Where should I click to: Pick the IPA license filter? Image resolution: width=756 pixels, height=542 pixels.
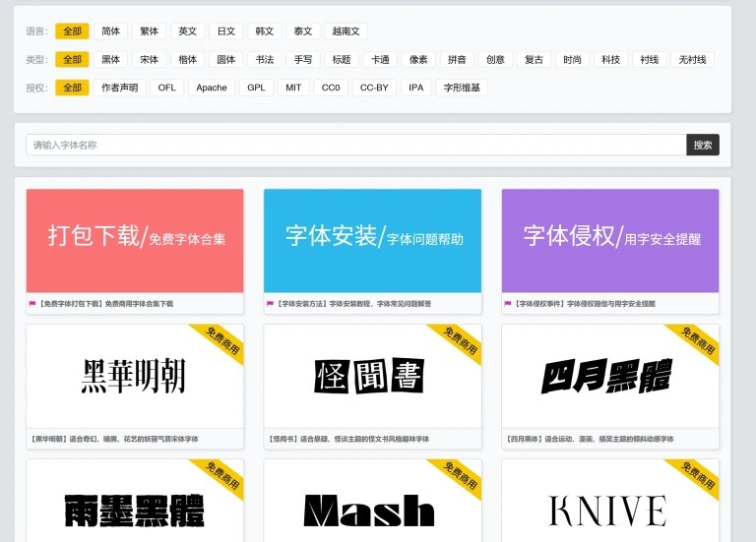416,88
